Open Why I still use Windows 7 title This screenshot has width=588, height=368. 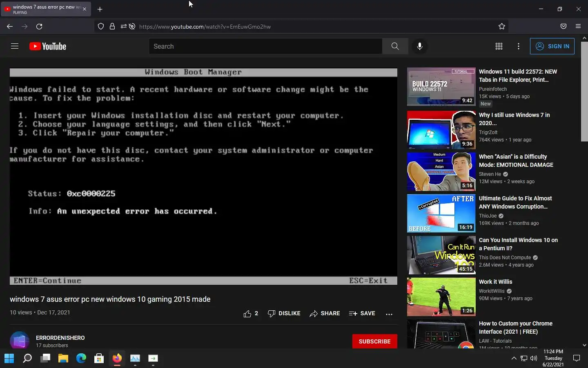514,119
